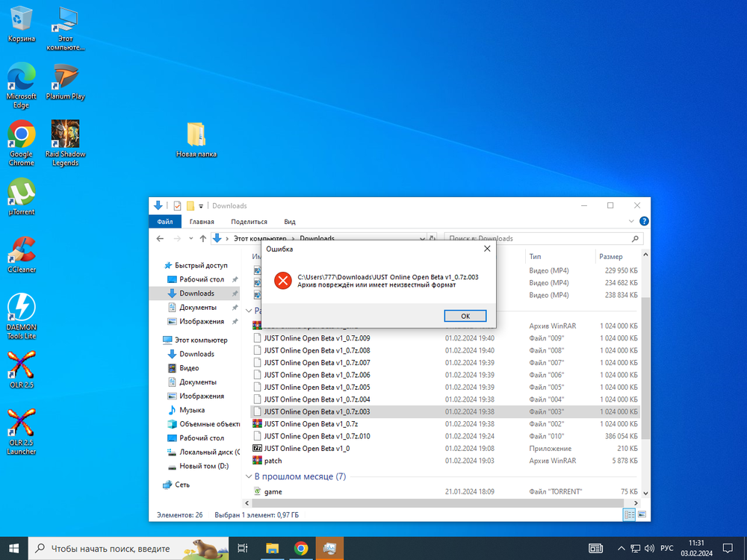Click the horizontal scrollbar in file list
The width and height of the screenshot is (747, 560).
click(x=433, y=503)
